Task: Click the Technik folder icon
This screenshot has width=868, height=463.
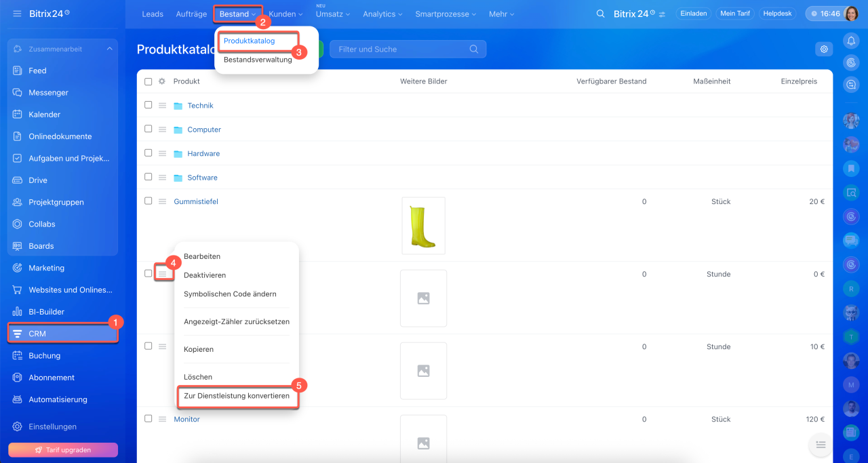Action: (178, 106)
